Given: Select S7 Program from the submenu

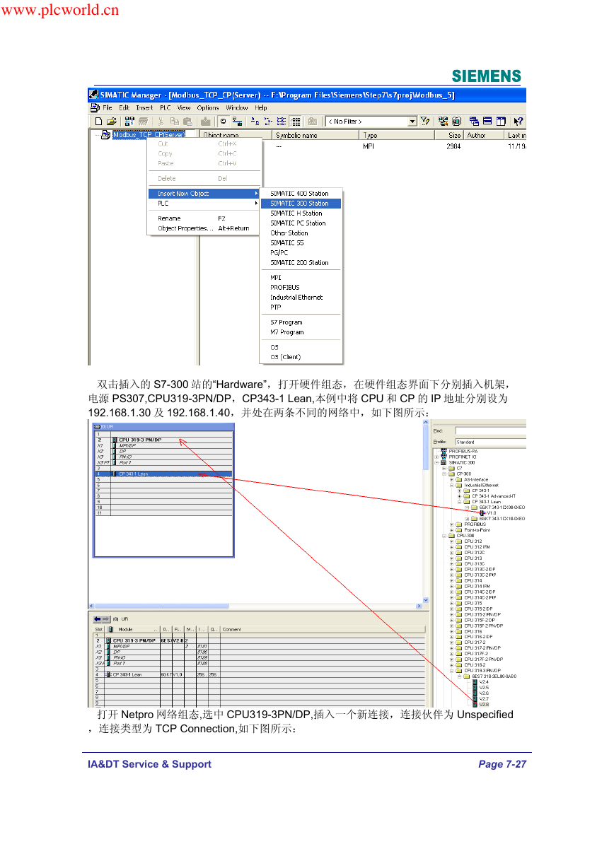Looking at the screenshot, I should click(x=301, y=322).
